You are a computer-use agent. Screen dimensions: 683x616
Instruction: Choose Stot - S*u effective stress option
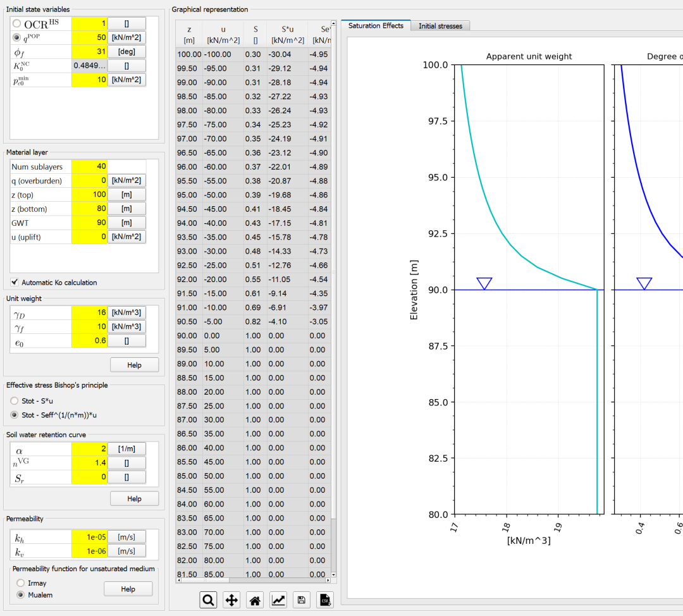pos(15,401)
